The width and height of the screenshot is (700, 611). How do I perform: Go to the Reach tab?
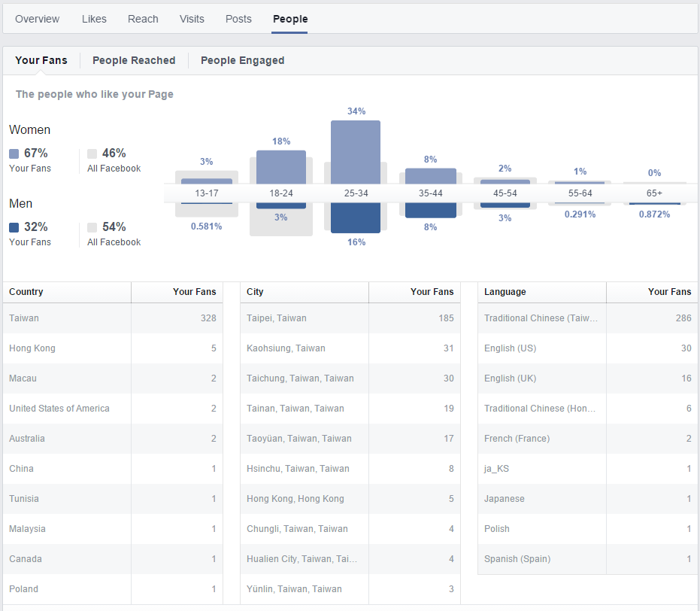[143, 19]
